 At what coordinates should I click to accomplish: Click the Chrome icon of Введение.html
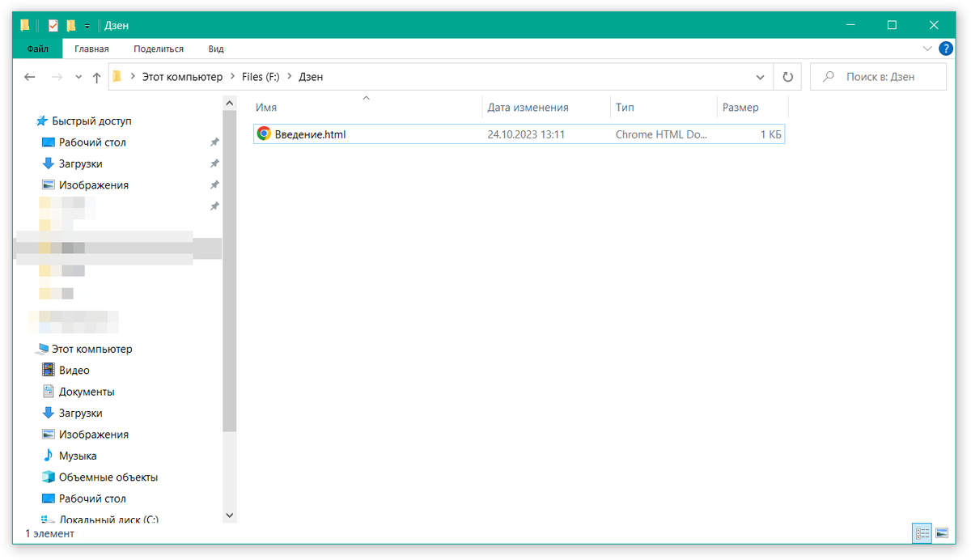264,134
